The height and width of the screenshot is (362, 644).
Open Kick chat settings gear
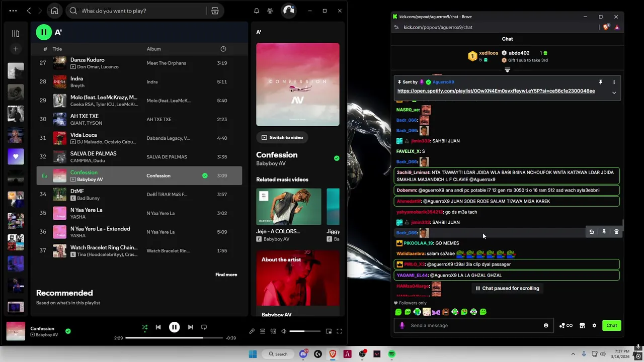click(x=594, y=325)
